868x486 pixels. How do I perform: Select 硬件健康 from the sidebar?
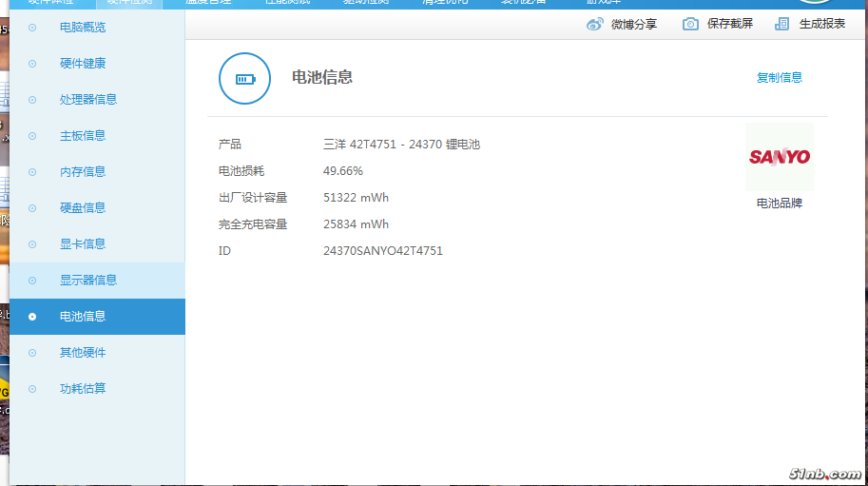point(83,64)
